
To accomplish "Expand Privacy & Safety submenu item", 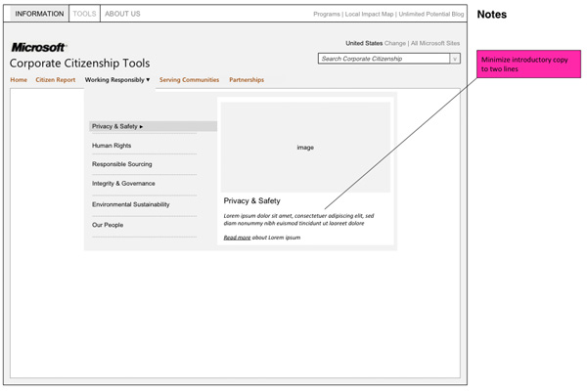I will click(x=154, y=126).
